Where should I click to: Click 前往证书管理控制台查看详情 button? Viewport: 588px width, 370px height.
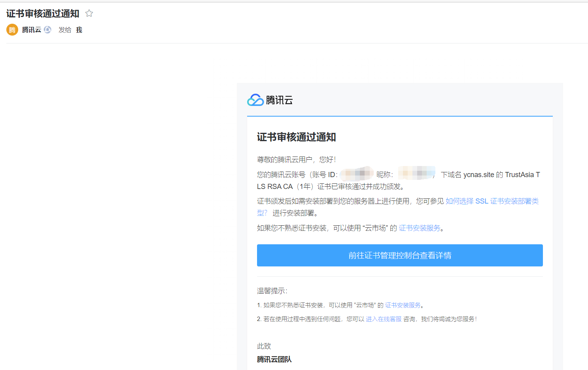400,255
